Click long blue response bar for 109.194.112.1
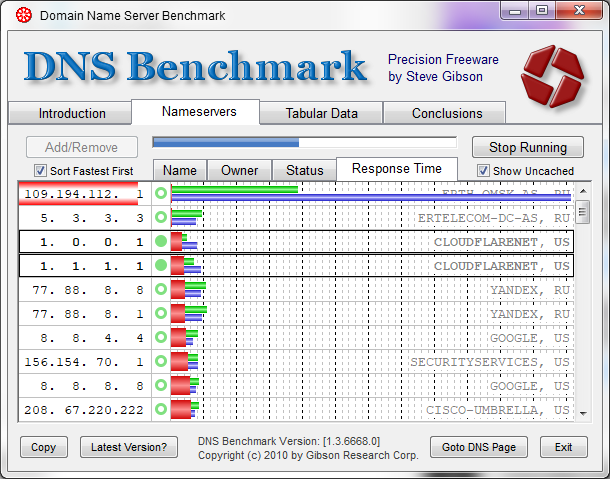Screen dimensions: 610x479 (x=371, y=198)
